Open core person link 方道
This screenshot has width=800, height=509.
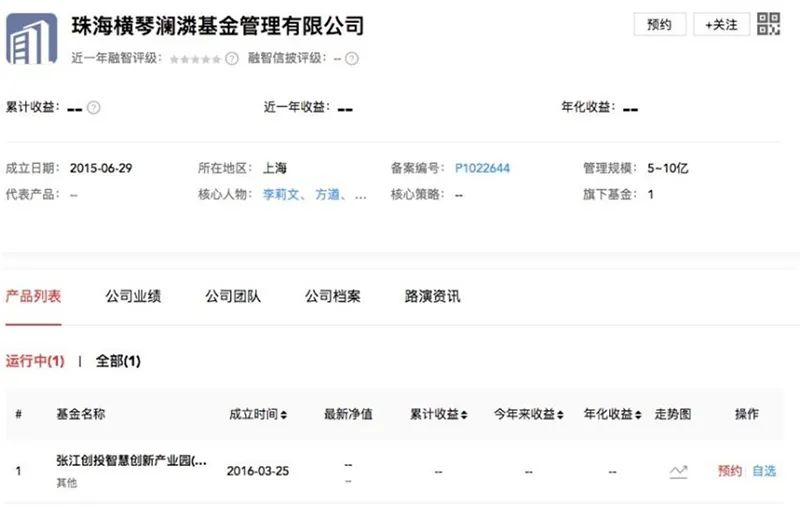point(328,194)
